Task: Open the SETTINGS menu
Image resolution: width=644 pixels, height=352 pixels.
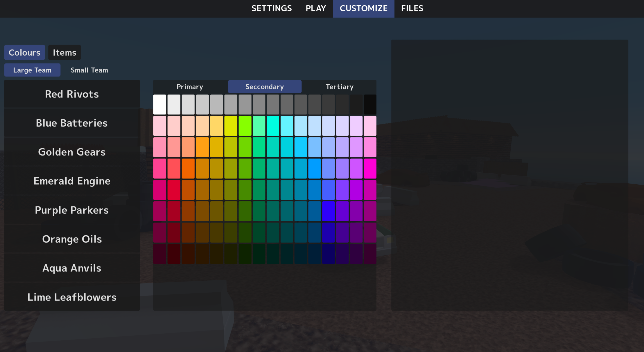Action: click(x=272, y=8)
